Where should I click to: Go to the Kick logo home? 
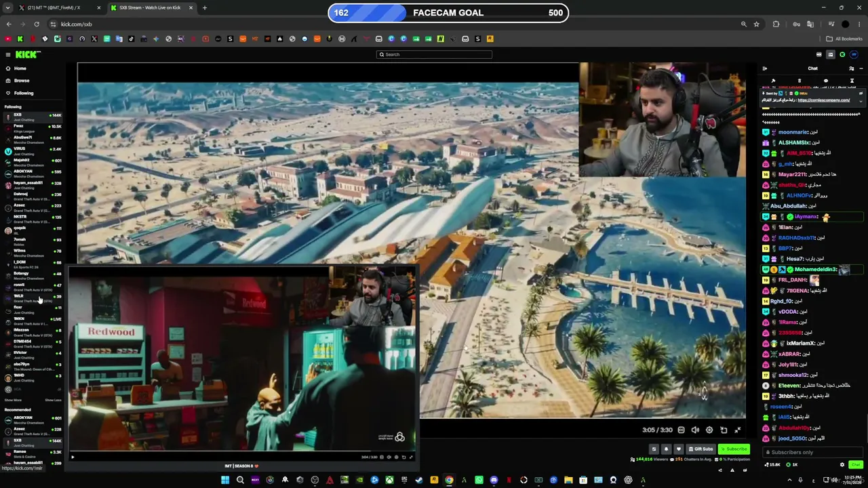tap(28, 54)
